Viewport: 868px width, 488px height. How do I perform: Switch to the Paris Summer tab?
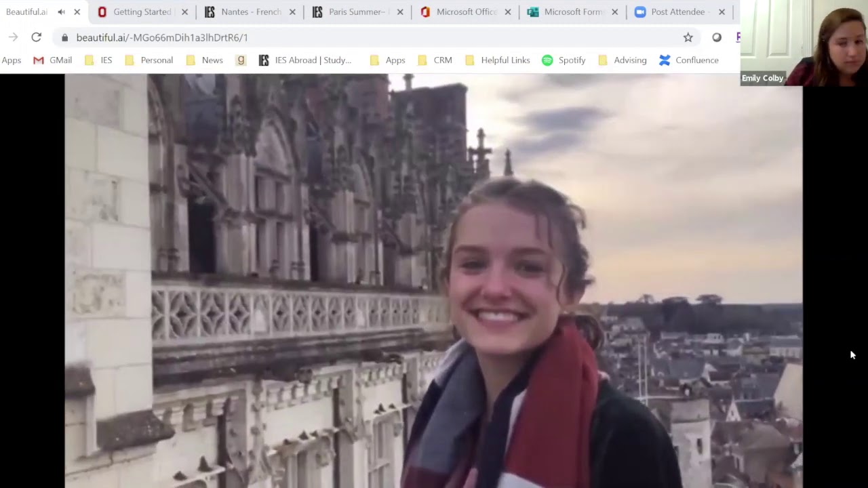click(357, 12)
